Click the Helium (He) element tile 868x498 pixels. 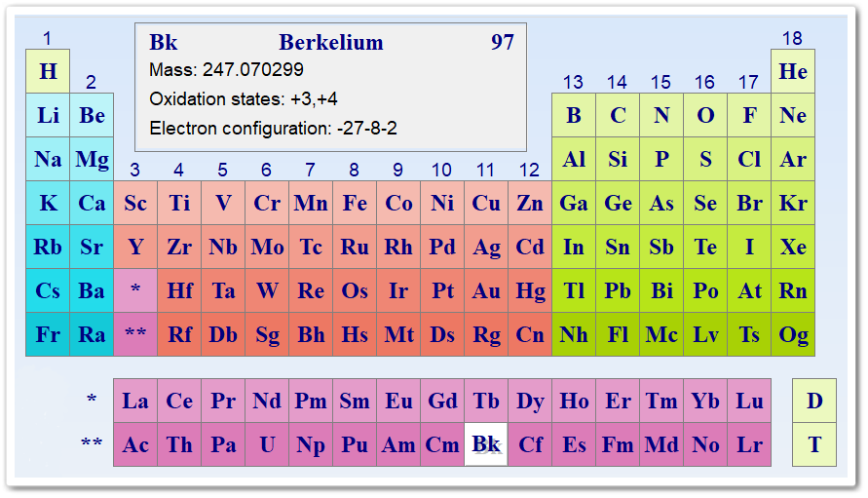coord(793,71)
